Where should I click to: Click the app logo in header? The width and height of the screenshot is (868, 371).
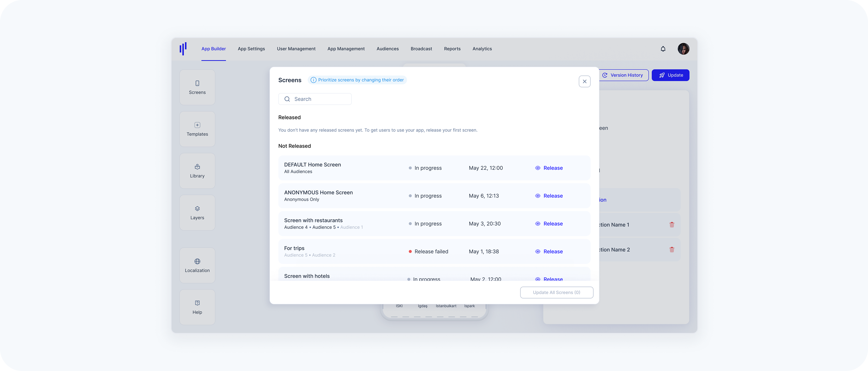click(183, 49)
